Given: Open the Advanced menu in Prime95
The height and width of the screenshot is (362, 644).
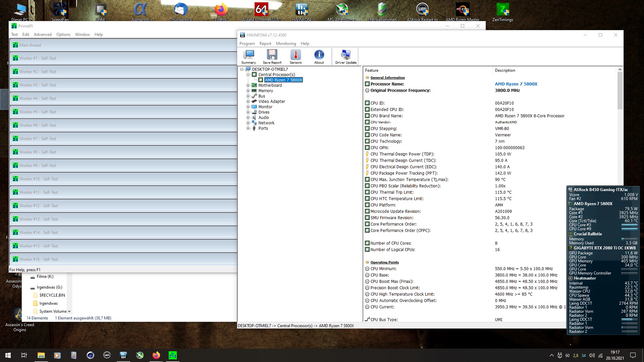Looking at the screenshot, I should click(x=43, y=35).
